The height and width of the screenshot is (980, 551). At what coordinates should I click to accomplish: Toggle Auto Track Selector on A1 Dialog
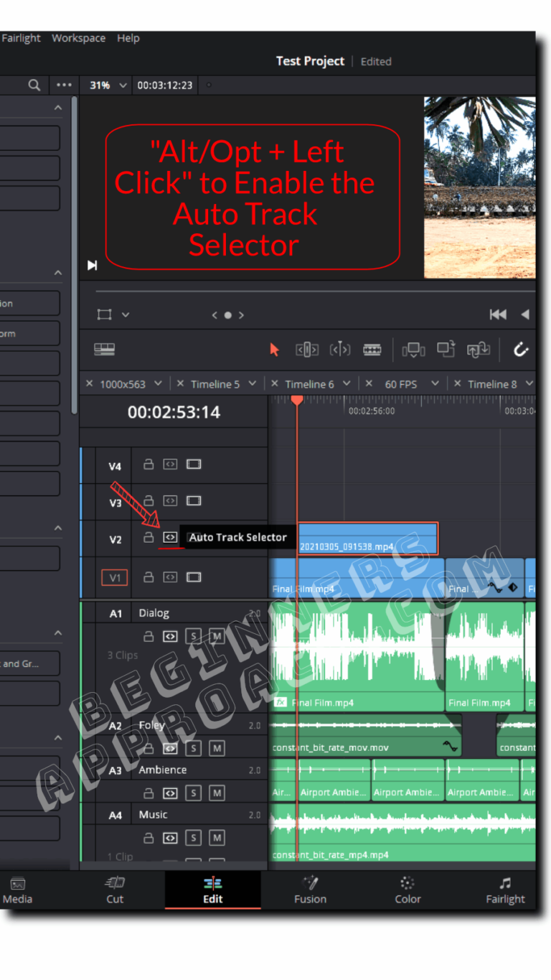tap(170, 636)
